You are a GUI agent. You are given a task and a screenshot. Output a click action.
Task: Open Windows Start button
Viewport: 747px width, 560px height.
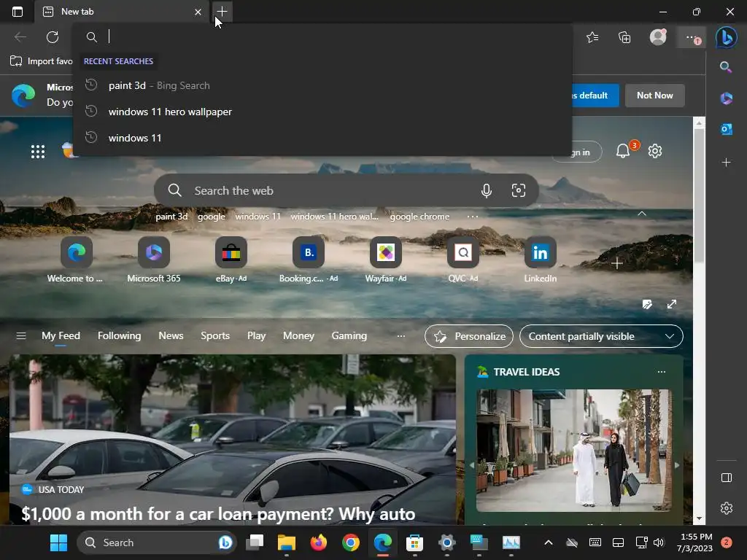pyautogui.click(x=58, y=542)
